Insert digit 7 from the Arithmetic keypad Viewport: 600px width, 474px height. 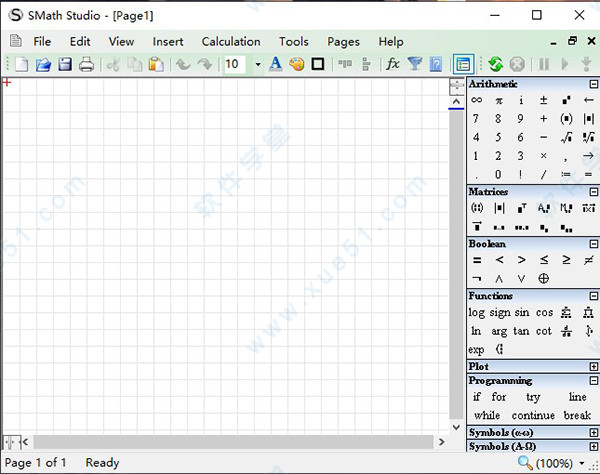[x=476, y=119]
